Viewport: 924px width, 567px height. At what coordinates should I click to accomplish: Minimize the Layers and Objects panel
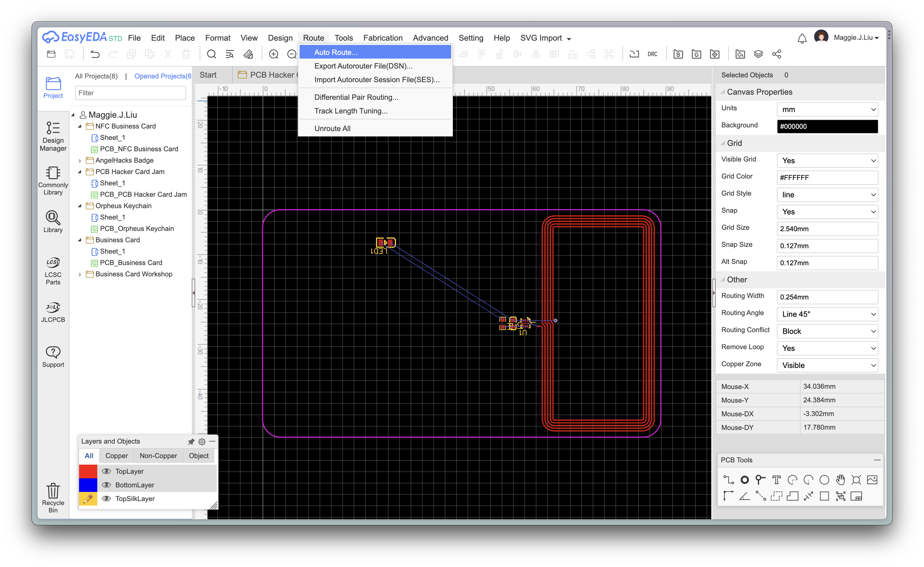212,441
